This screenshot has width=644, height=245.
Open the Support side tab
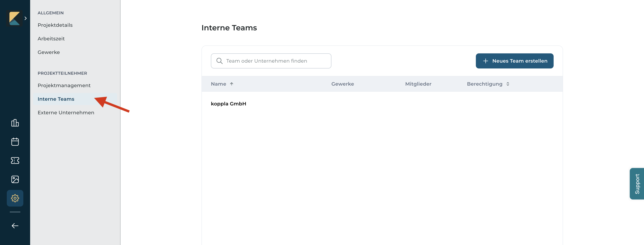tap(637, 184)
